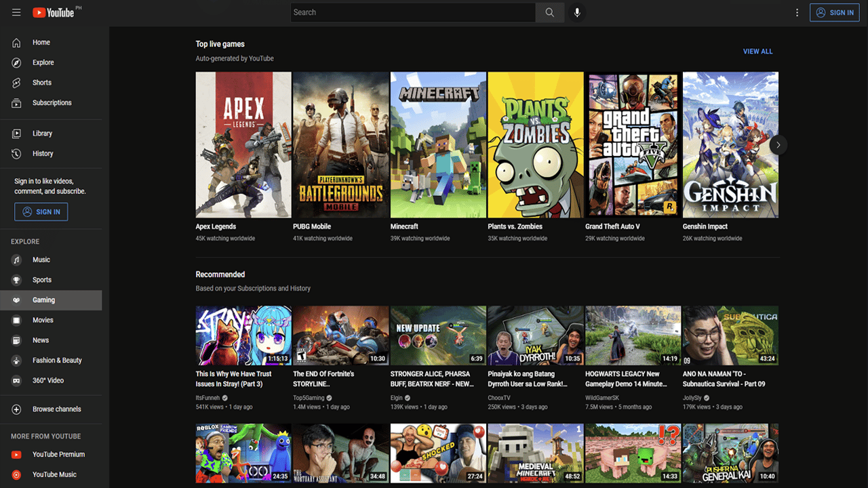Click the Subscriptions icon
868x488 pixels.
(17, 103)
